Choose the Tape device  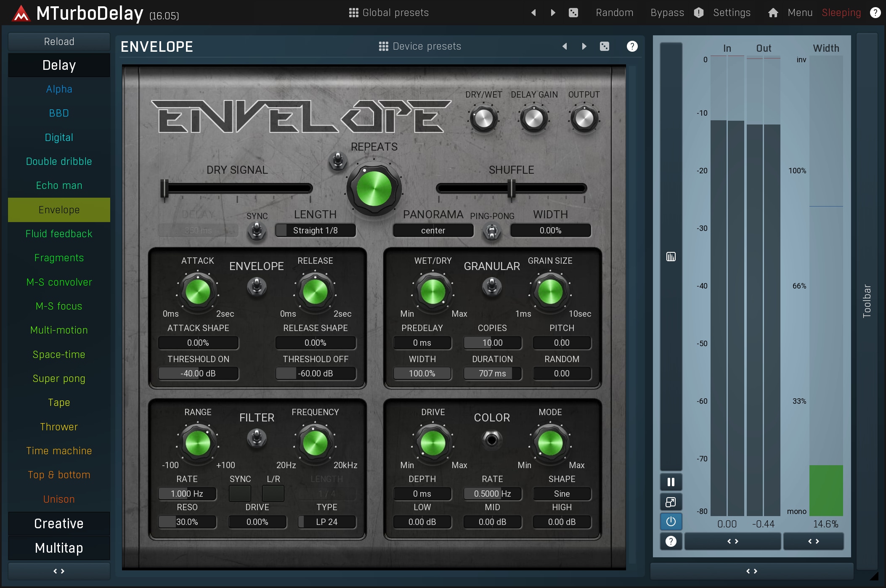tap(59, 403)
